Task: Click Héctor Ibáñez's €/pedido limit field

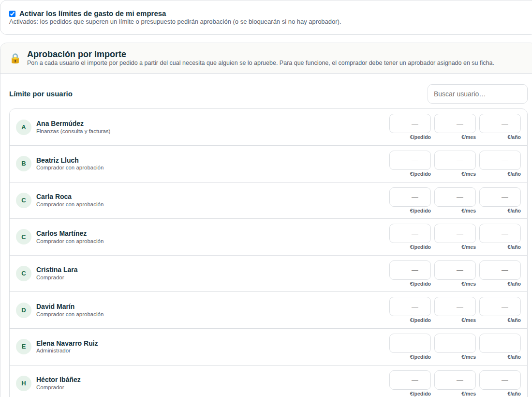Action: (410, 380)
